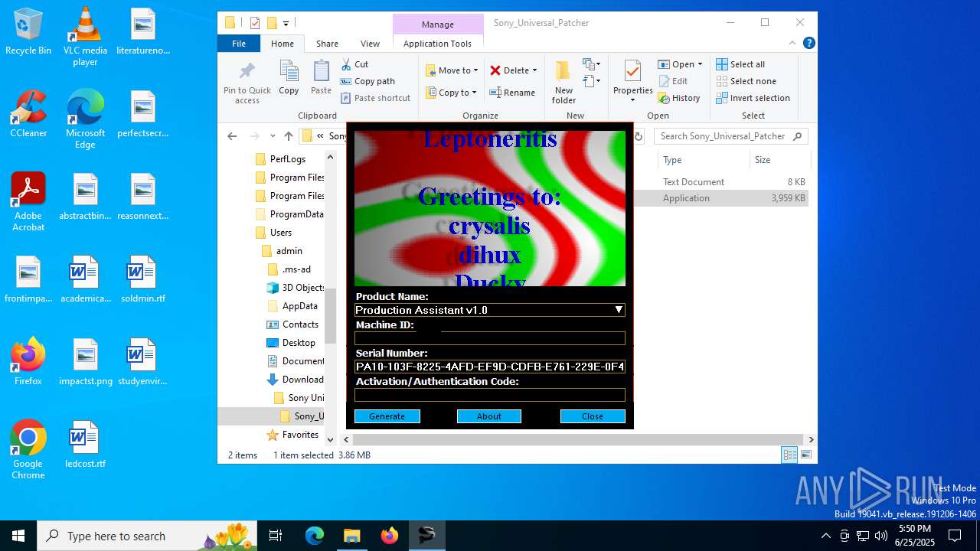The height and width of the screenshot is (551, 980).
Task: Open Properties of the selected file
Action: tap(632, 83)
